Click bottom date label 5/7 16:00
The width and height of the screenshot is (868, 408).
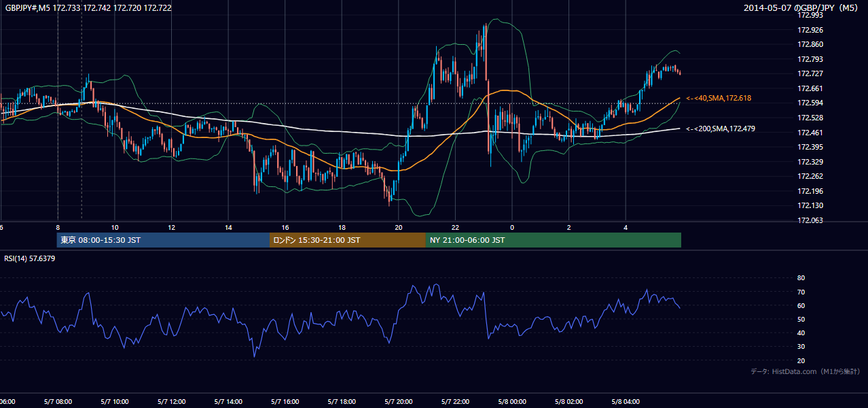pos(285,402)
